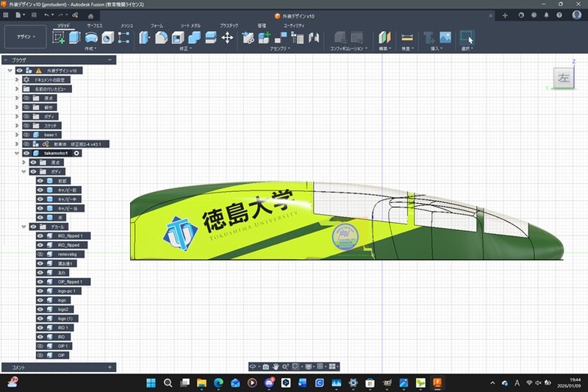Click the Insert Decal image icon

tap(445, 37)
